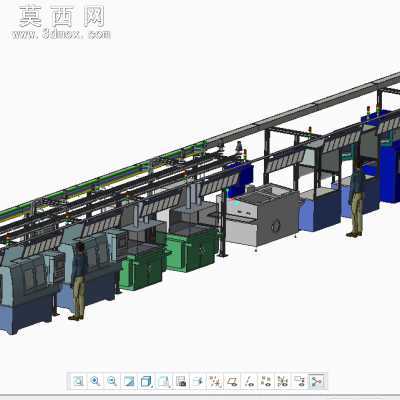Viewport: 400px width, 400px height.
Task: Toggle the annotation display icon
Action: [300, 381]
